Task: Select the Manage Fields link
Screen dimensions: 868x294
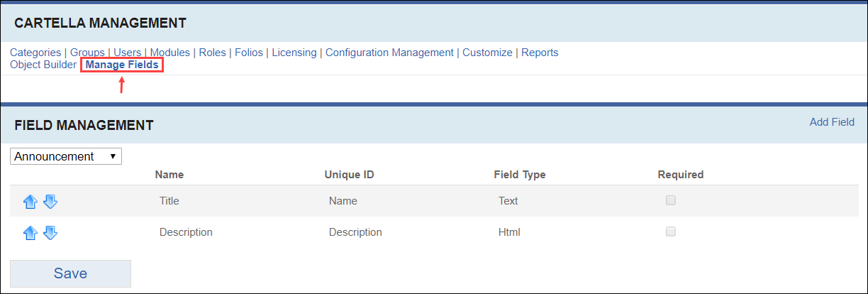Action: click(122, 65)
